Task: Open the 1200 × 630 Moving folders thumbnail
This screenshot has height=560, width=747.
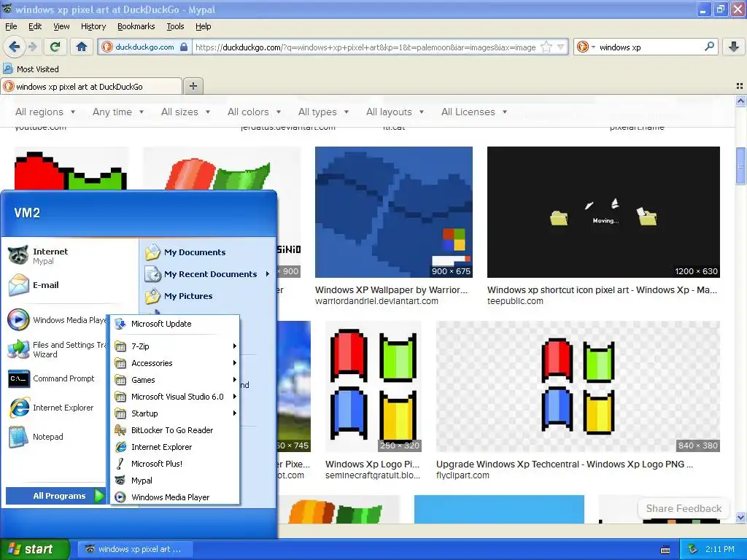Action: click(603, 212)
